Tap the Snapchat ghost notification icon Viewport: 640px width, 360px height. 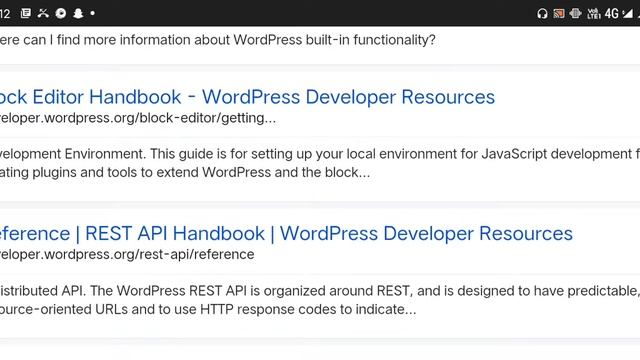tap(78, 13)
